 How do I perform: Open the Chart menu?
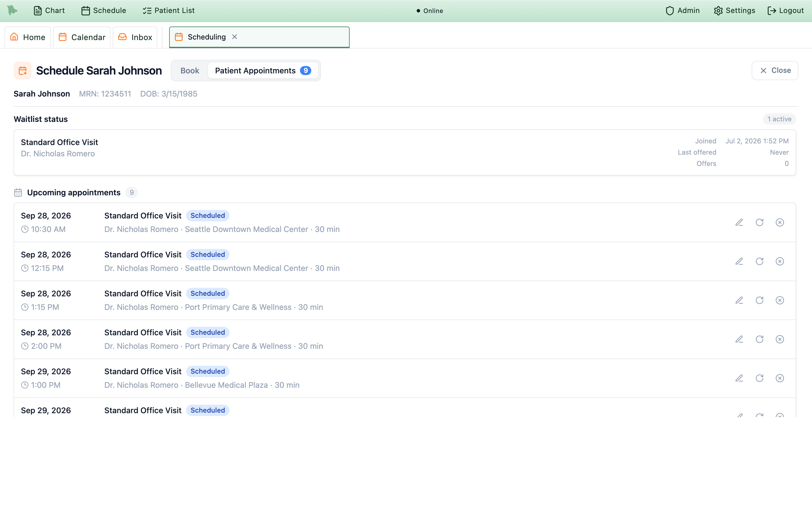49,11
